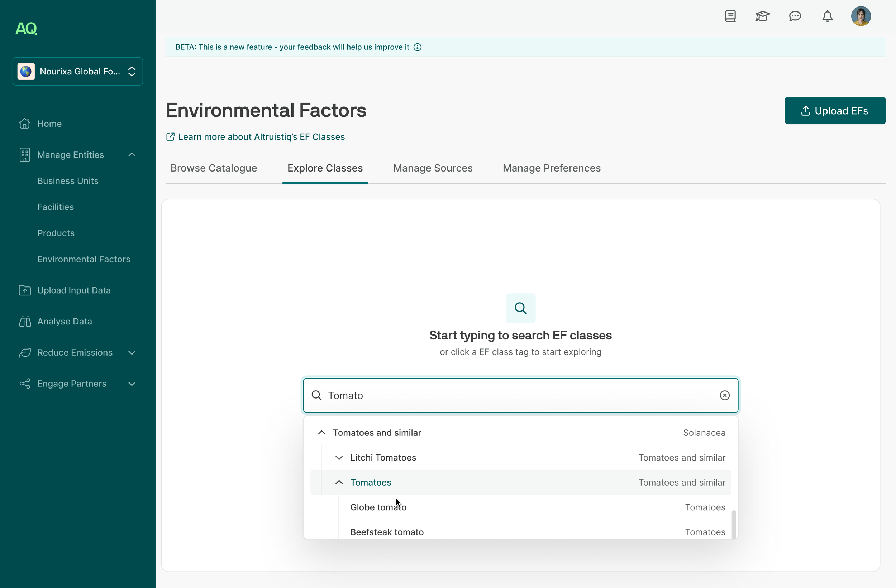Clear the Tomato search text
Viewport: 896px width, 588px height.
(724, 395)
